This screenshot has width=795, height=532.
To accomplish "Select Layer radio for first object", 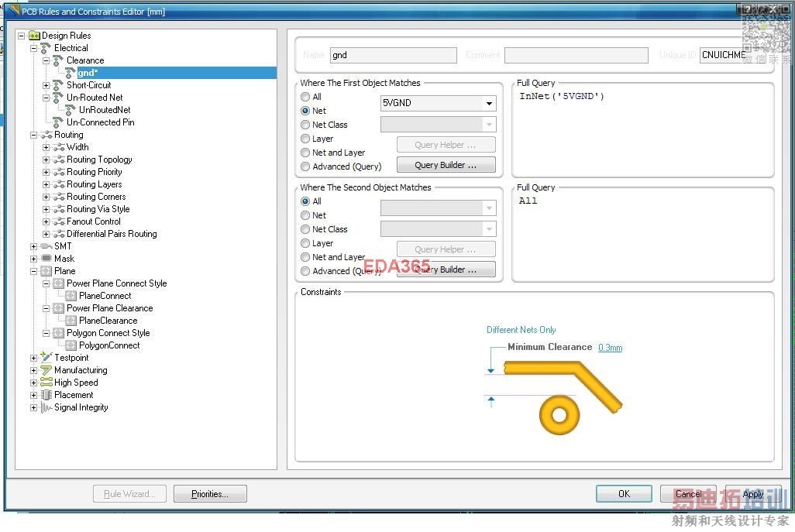I will tap(305, 139).
